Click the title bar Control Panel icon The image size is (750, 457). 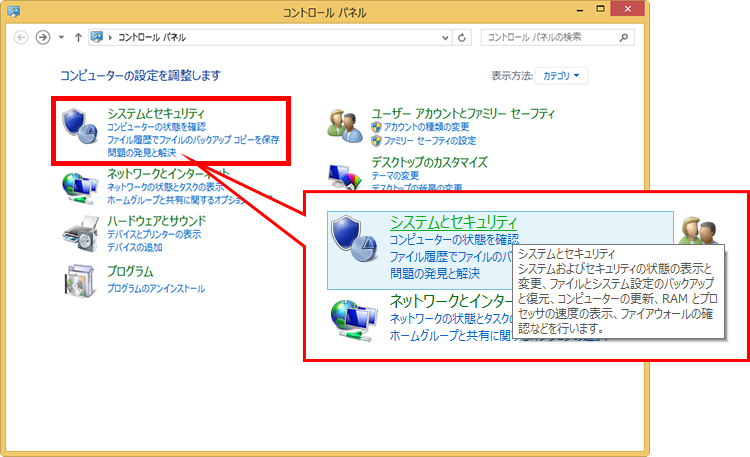click(13, 11)
